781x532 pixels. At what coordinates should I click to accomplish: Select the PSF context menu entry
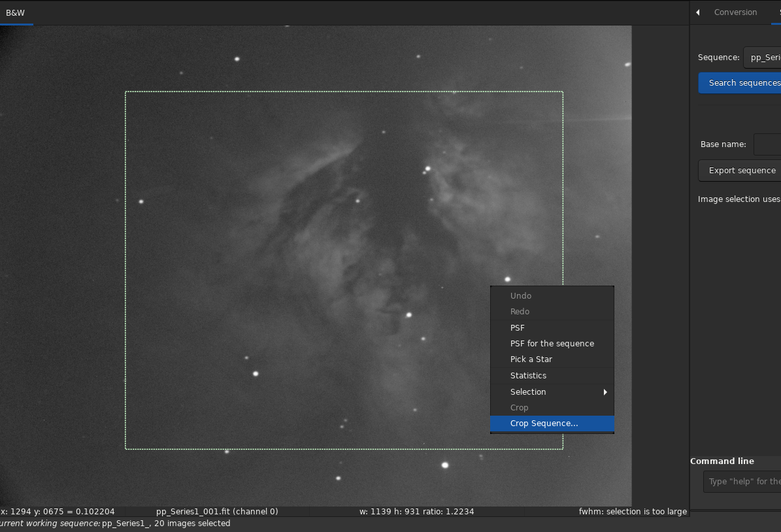tap(518, 328)
